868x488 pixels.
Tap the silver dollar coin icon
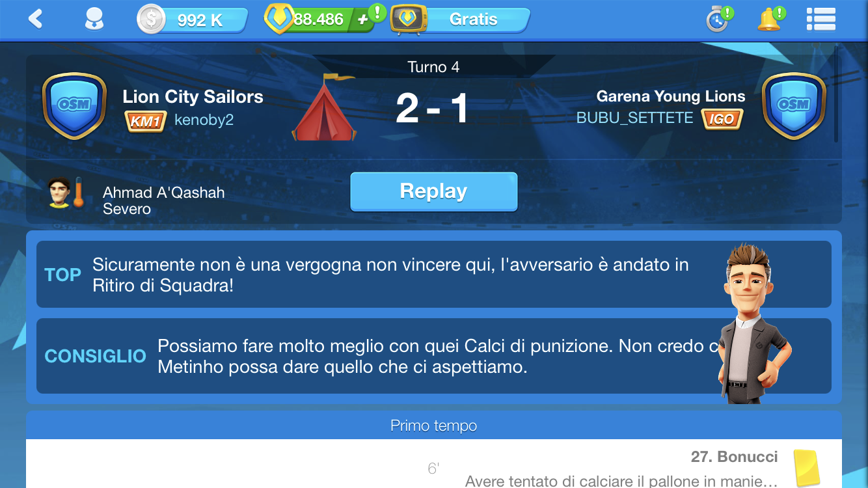[x=151, y=19]
